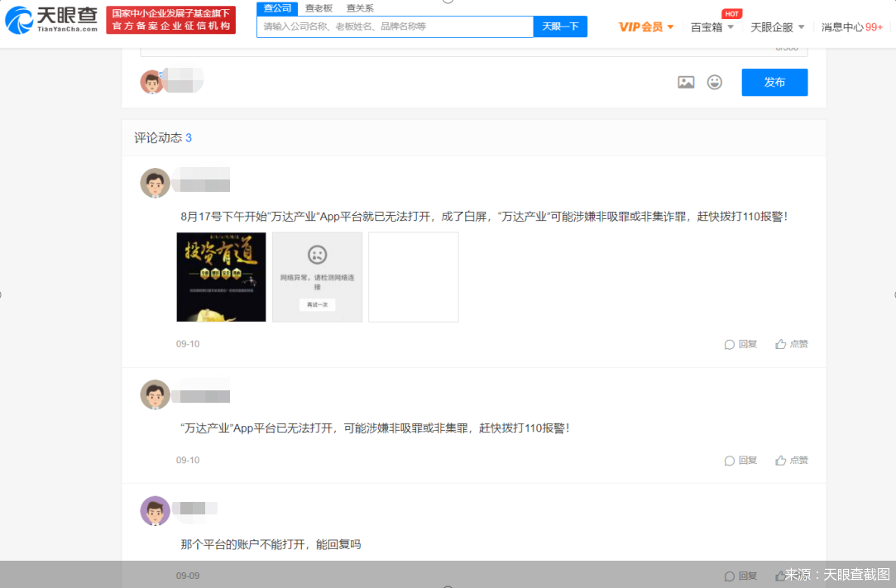Click the blue 发布 publish button

[774, 82]
